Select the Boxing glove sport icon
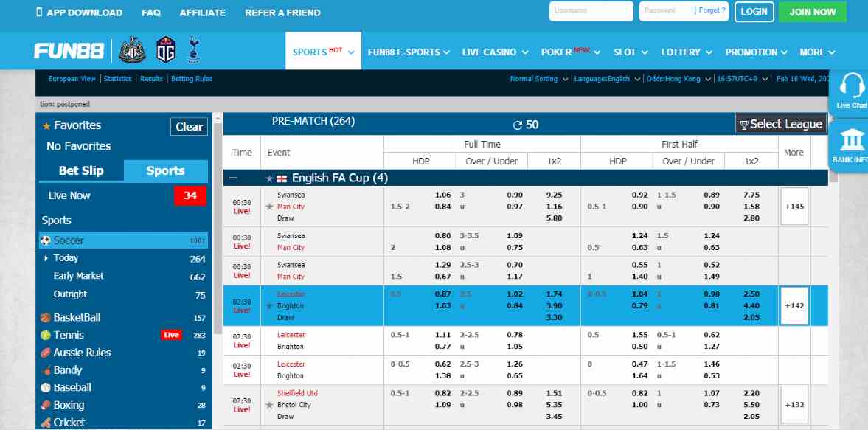Screen dimensions: 868x430 pyautogui.click(x=46, y=405)
